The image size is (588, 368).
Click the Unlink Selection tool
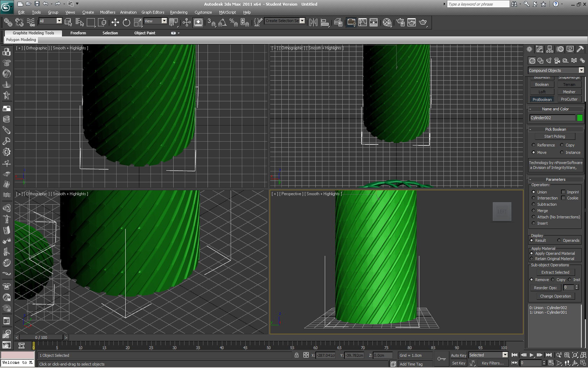click(19, 22)
